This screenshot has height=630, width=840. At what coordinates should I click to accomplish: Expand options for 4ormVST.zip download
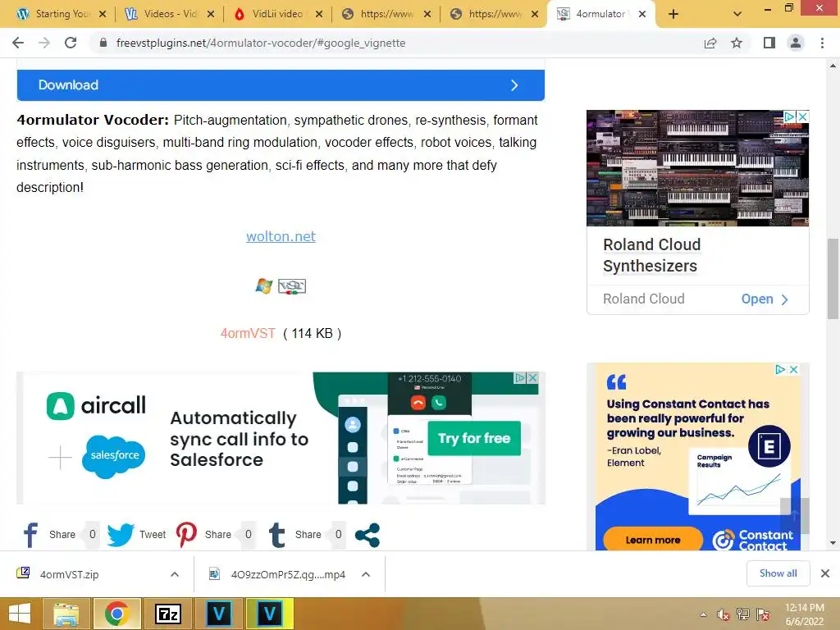[x=175, y=574]
